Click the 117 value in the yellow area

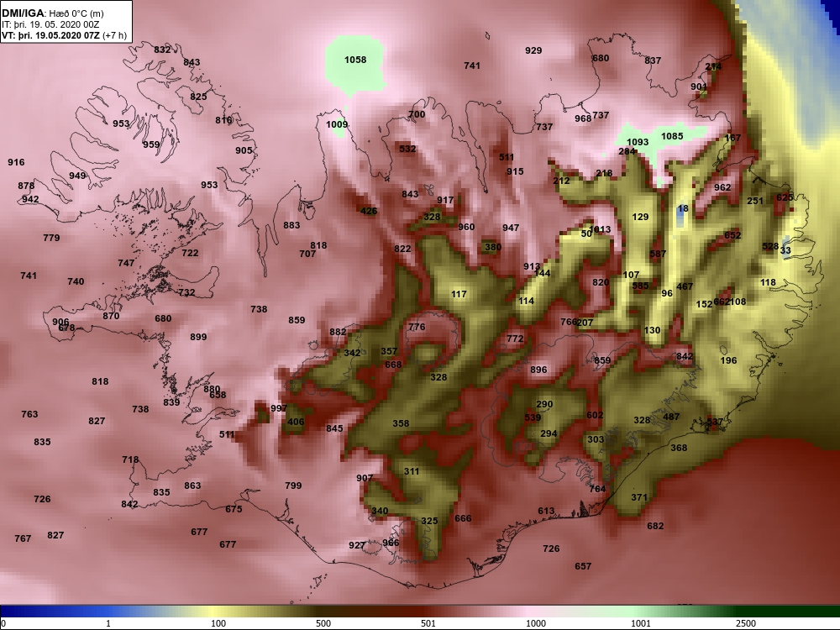(x=459, y=294)
